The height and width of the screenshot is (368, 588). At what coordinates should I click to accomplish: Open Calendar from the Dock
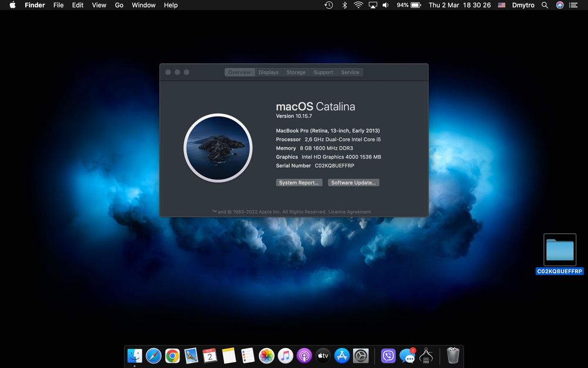click(210, 355)
